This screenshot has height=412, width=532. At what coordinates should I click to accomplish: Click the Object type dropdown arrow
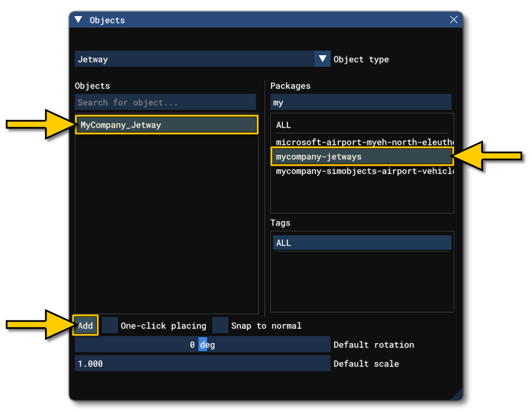(323, 59)
